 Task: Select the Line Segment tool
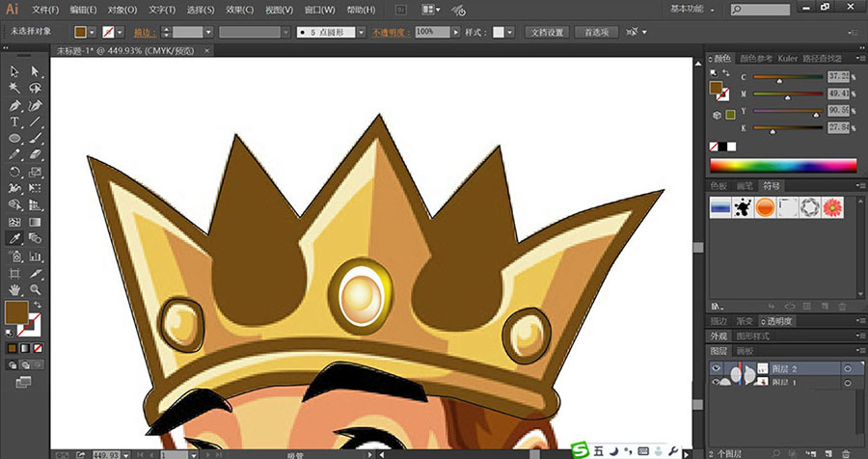click(x=36, y=121)
